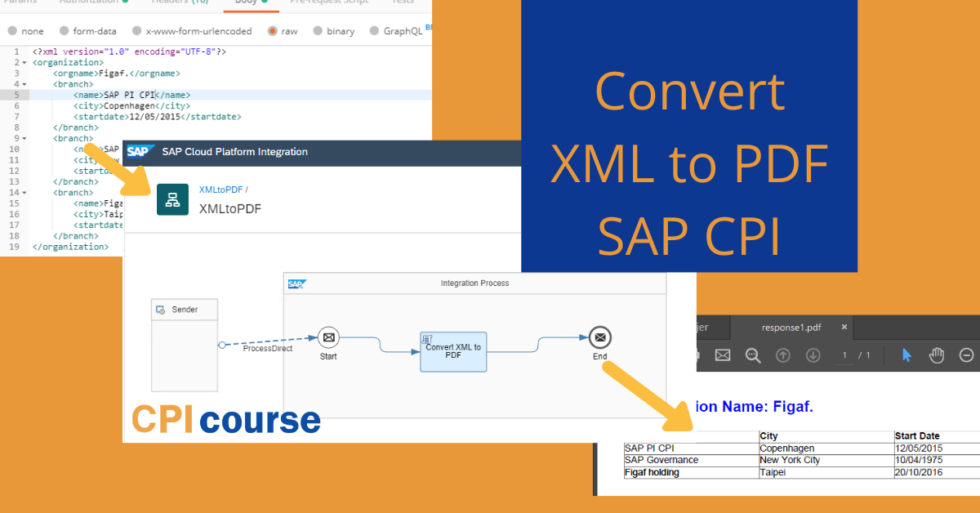This screenshot has height=513, width=980.
Task: Select the hand tool in the PDF viewer
Action: pyautogui.click(x=938, y=355)
